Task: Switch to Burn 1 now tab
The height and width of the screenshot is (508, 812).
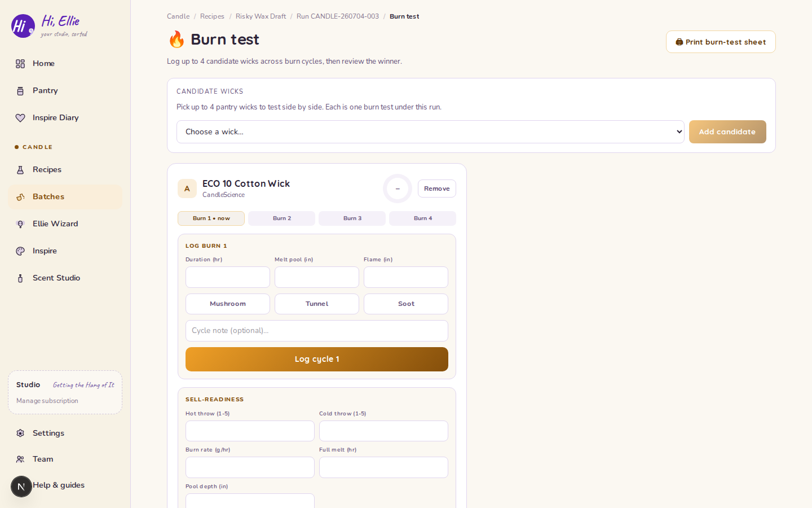Action: 211,218
